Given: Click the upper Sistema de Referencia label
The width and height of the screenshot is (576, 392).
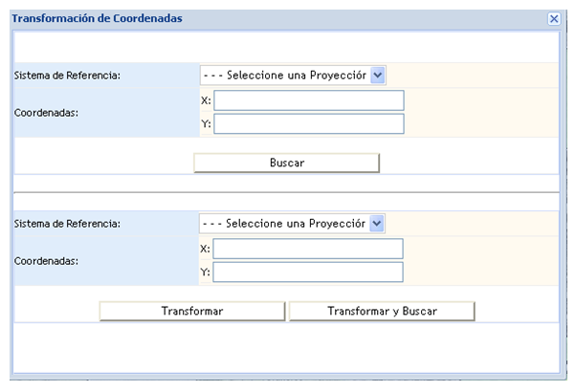Looking at the screenshot, I should coord(67,76).
